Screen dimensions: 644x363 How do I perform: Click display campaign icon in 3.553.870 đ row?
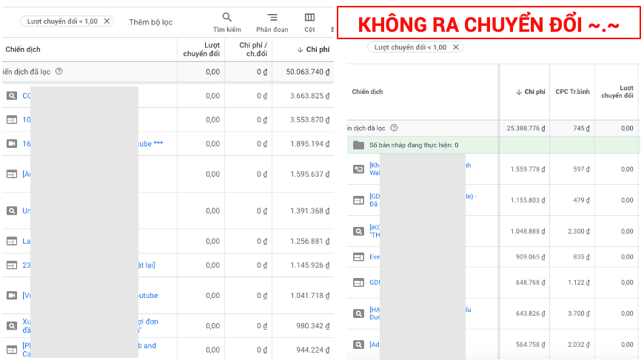[x=12, y=120]
